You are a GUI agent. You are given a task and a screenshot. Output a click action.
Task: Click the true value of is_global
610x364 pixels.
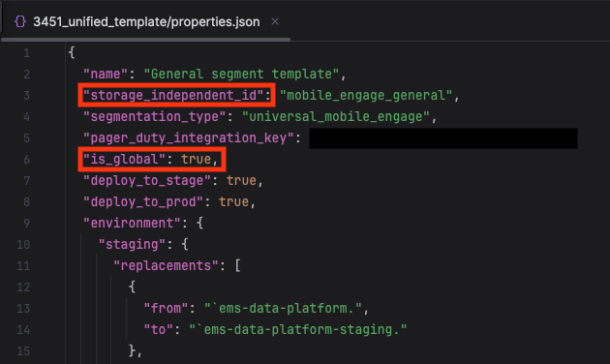(196, 159)
